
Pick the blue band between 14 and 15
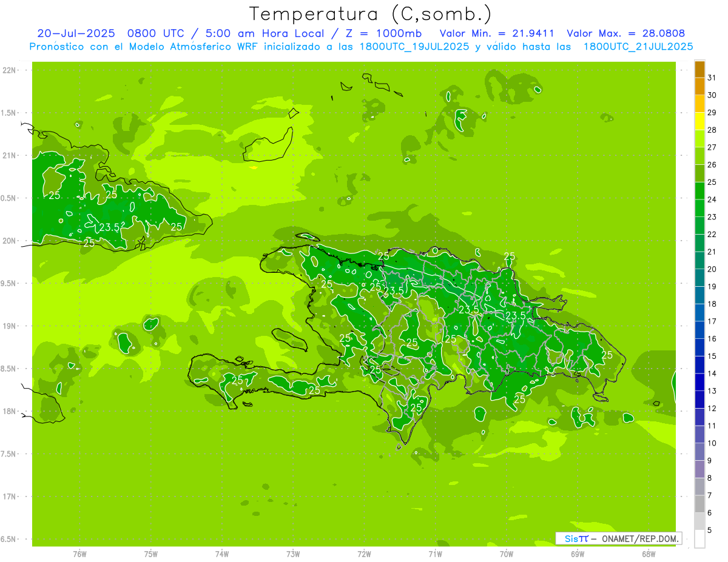[x=699, y=365]
